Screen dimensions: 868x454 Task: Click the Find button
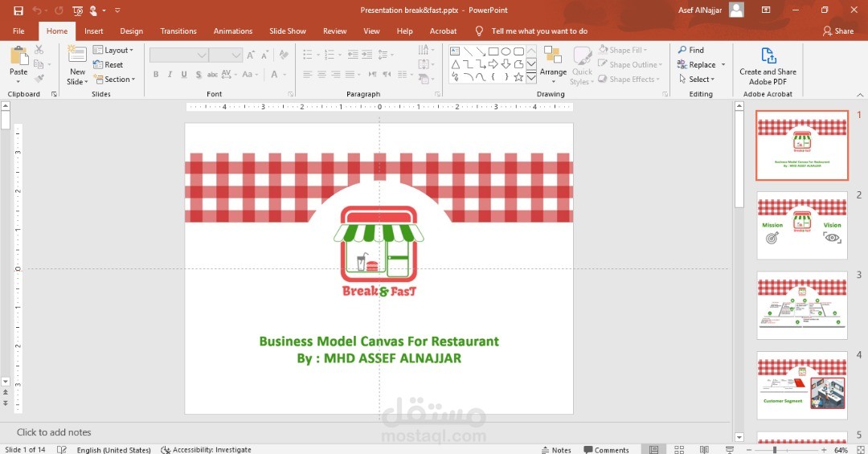[691, 50]
